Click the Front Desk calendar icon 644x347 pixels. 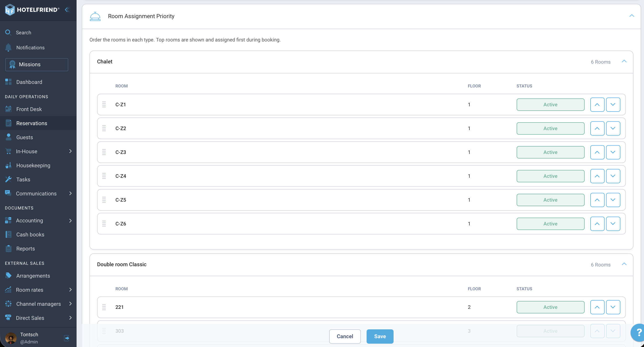click(x=8, y=109)
